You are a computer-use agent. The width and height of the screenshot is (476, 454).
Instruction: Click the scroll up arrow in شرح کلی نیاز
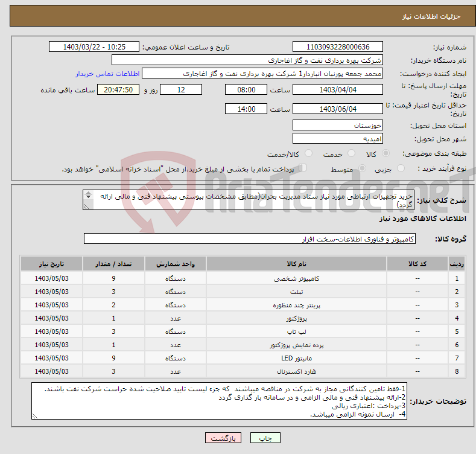point(88,193)
